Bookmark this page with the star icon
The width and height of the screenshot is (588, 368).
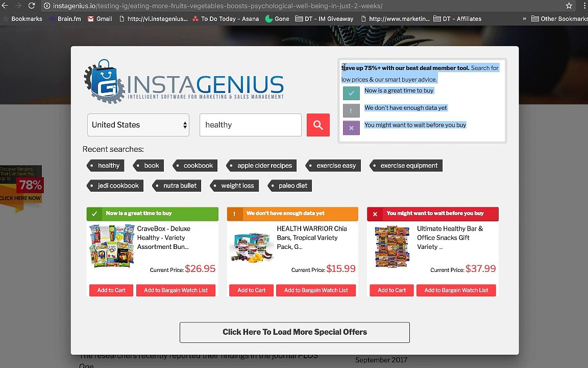569,6
